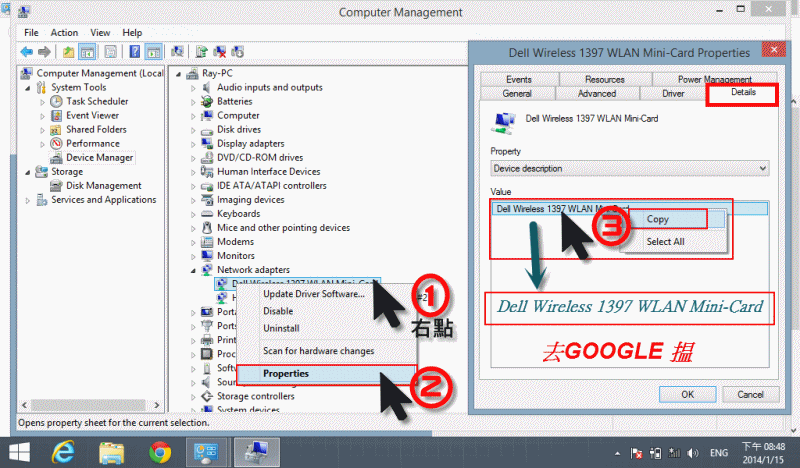
Task: Choose Disable in context menu
Action: pos(278,311)
